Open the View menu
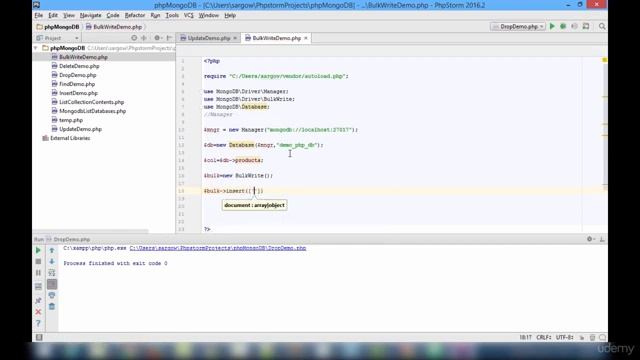This screenshot has width=640, height=360. point(69,16)
